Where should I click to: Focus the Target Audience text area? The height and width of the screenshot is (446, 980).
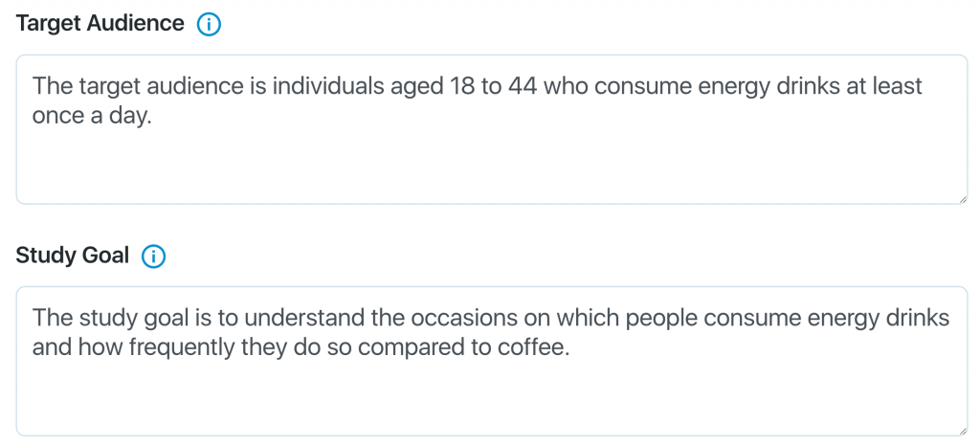point(492,129)
